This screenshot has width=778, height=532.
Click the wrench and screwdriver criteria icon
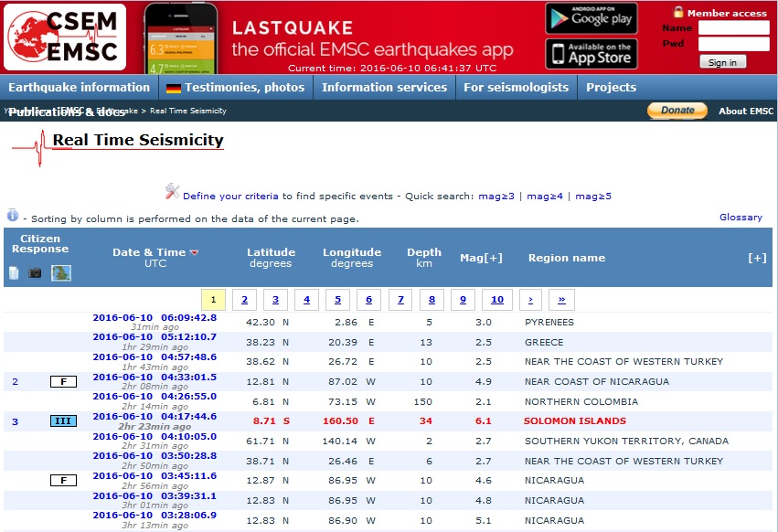[172, 191]
